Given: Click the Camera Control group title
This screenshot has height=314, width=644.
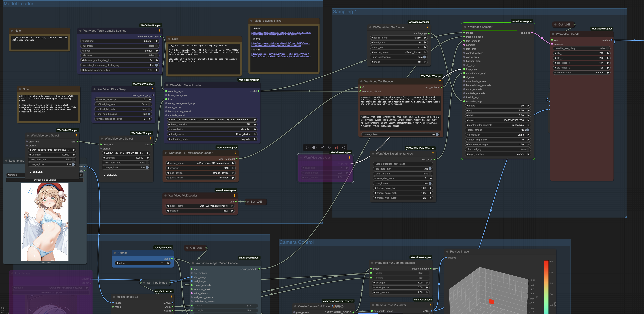Looking at the screenshot, I should tap(297, 242).
